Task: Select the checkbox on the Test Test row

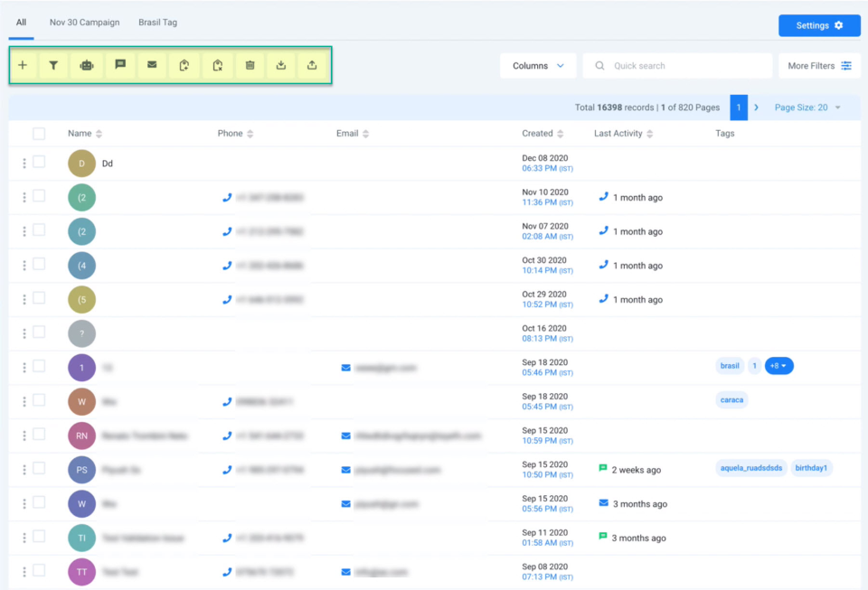Action: point(39,571)
